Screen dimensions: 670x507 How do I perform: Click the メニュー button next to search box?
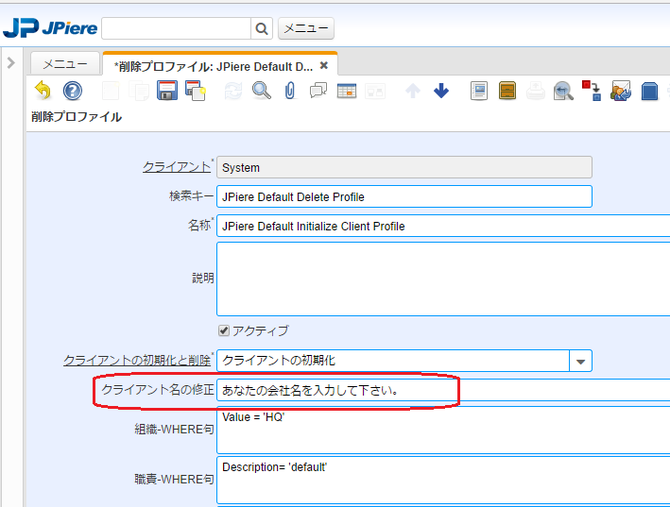306,29
